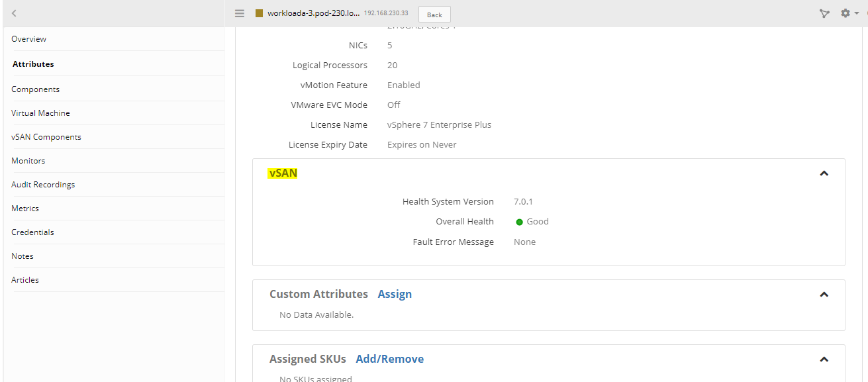
Task: Select Virtual Machine in the sidebar
Action: [x=40, y=113]
